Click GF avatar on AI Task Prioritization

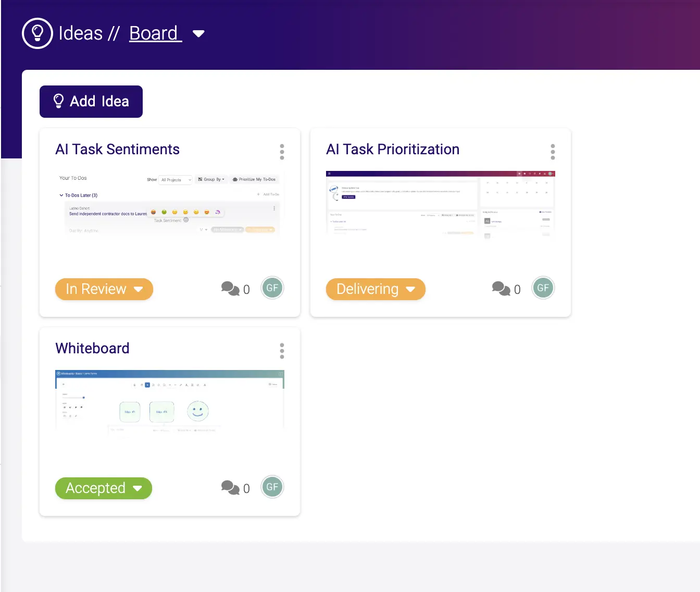pos(543,288)
